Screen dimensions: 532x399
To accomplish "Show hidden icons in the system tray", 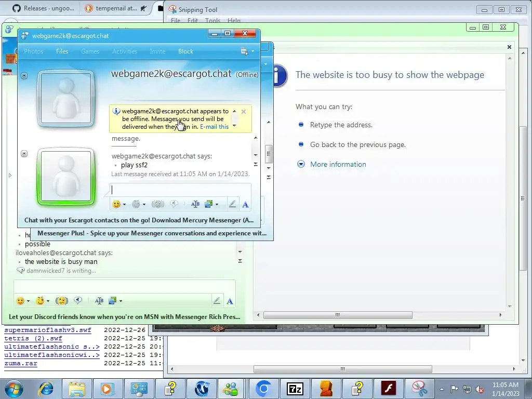I will tap(442, 389).
